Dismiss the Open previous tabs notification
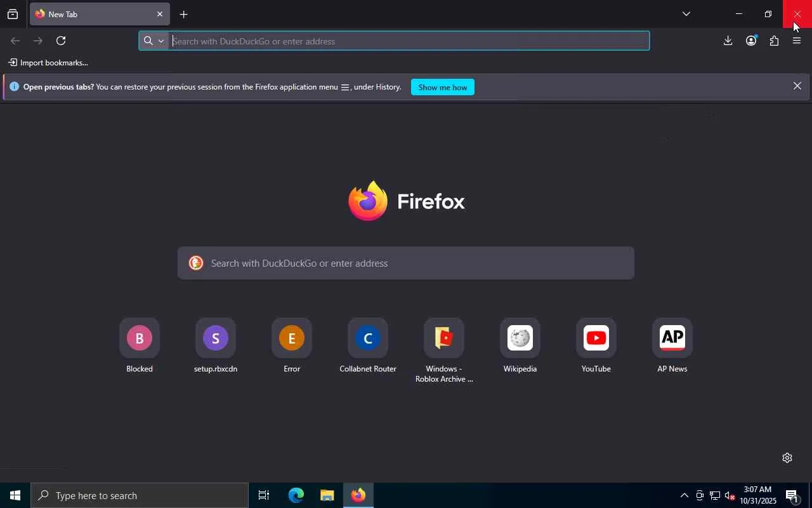The width and height of the screenshot is (812, 508). (797, 86)
